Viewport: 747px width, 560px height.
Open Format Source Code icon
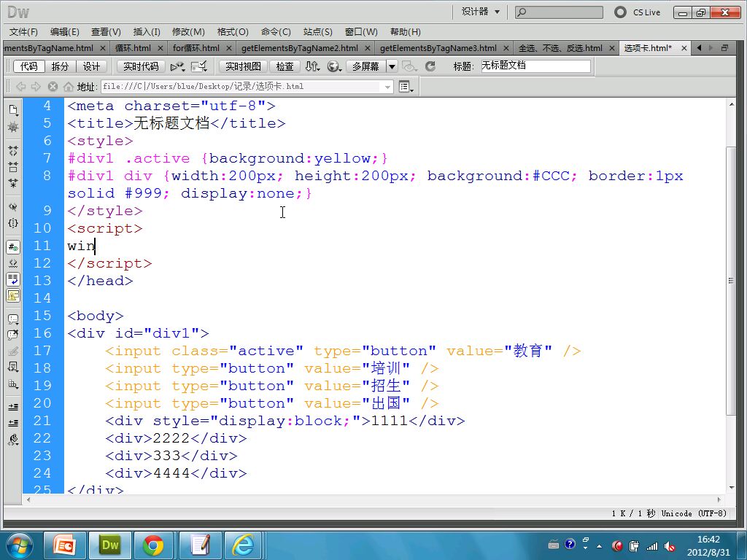13,440
